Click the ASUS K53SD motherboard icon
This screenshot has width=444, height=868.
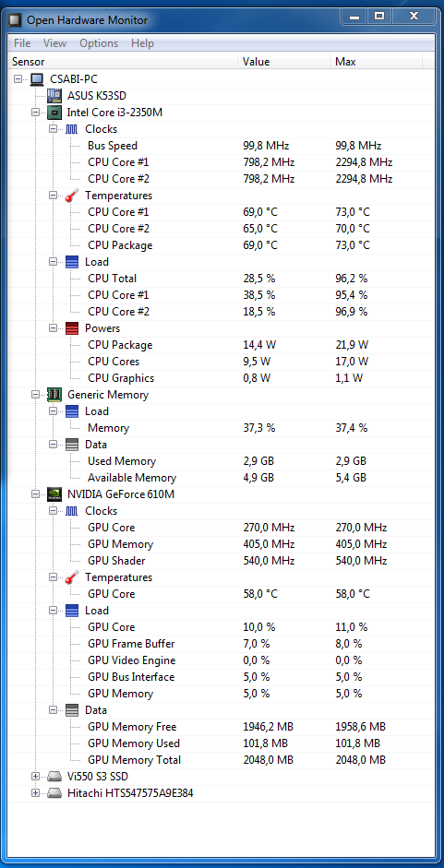coord(54,96)
